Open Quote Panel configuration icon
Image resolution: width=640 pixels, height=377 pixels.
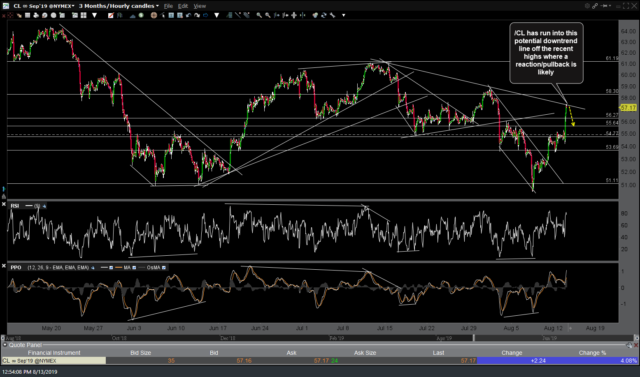(x=629, y=345)
